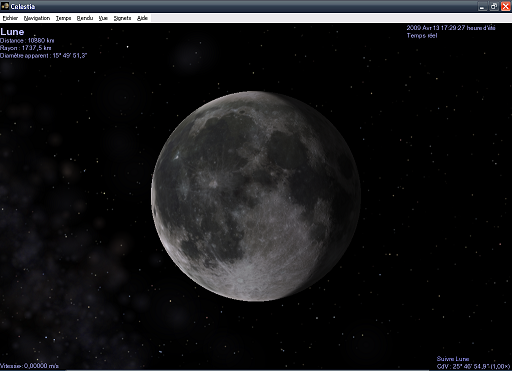Click the 'Rayon : 1737,5 km' text
The image size is (512, 371).
click(26, 48)
